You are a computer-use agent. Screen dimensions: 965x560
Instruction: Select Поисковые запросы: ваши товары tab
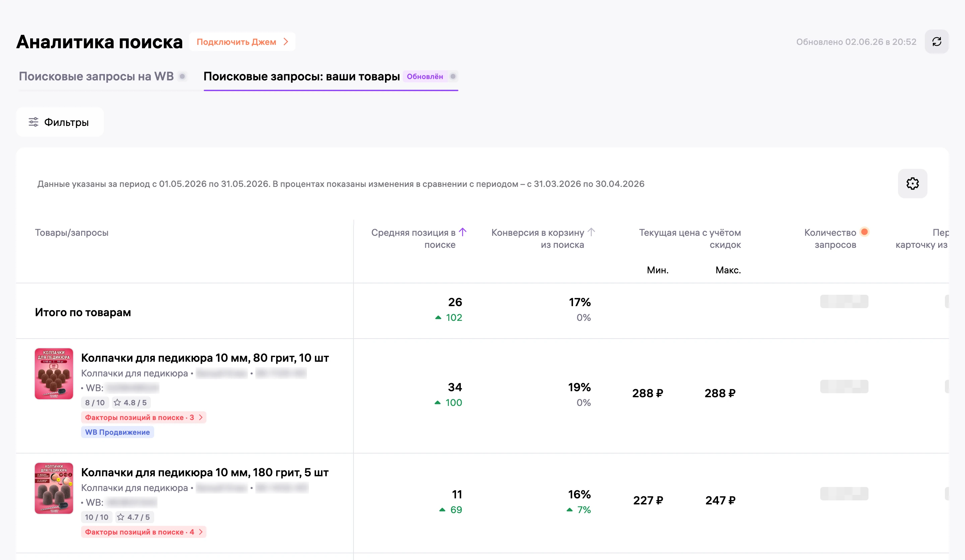click(301, 76)
